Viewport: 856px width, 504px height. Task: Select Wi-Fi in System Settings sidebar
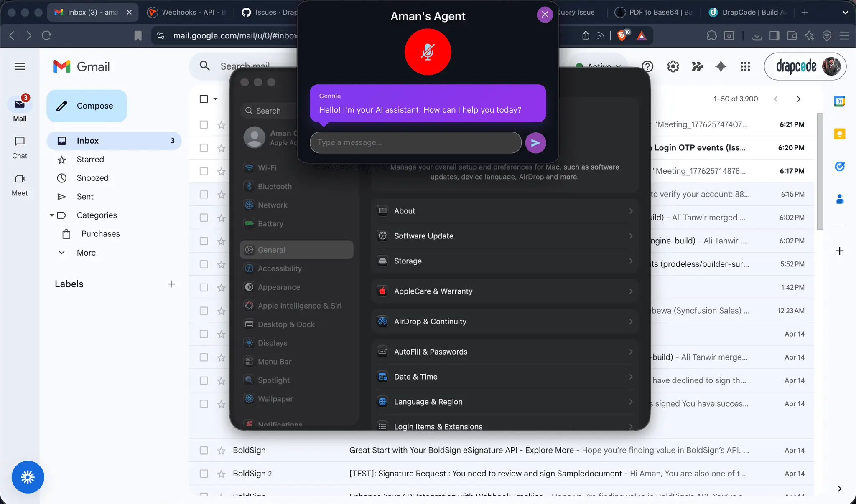point(297,168)
